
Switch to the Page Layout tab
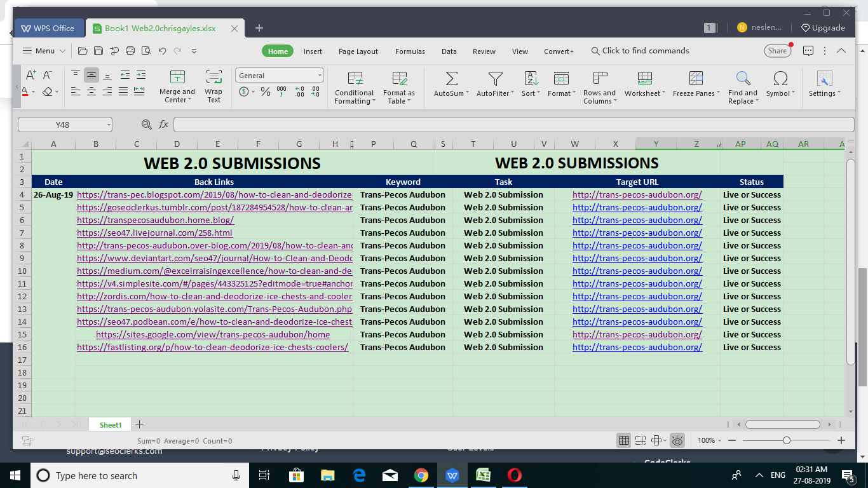(358, 51)
